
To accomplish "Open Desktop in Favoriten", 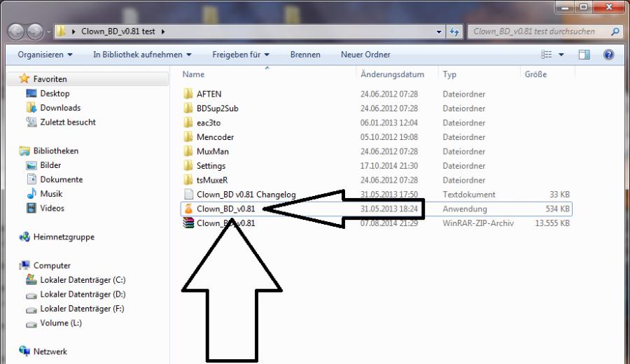I will [55, 94].
